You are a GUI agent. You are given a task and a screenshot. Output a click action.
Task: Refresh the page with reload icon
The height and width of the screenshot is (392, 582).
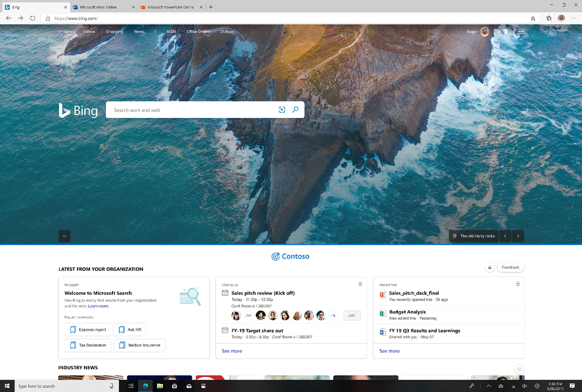33,18
